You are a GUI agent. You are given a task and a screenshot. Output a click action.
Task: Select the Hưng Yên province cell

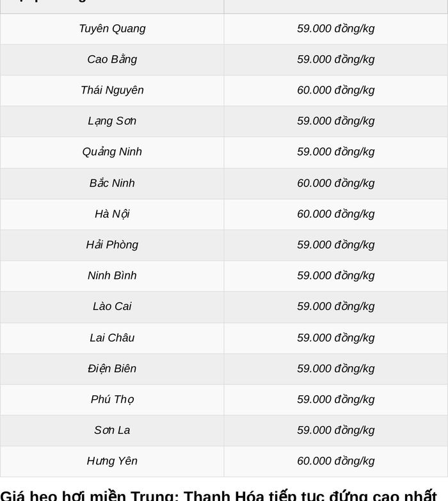[112, 461]
